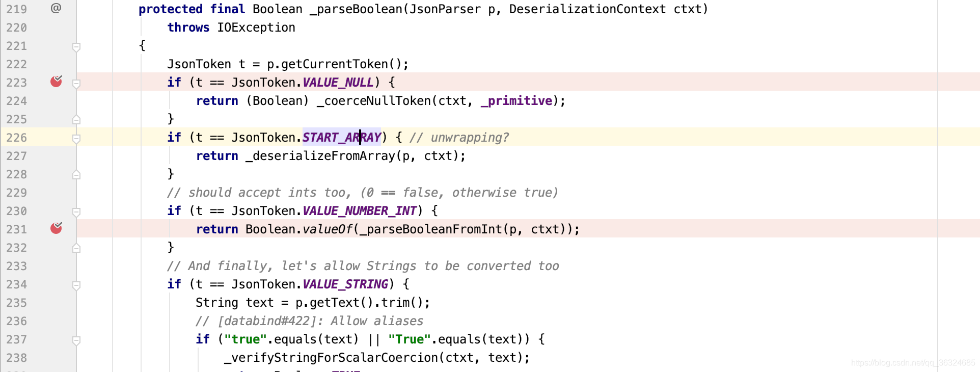This screenshot has width=980, height=372.
Task: Click Boolean.valueOf on line 231
Action: [x=299, y=229]
